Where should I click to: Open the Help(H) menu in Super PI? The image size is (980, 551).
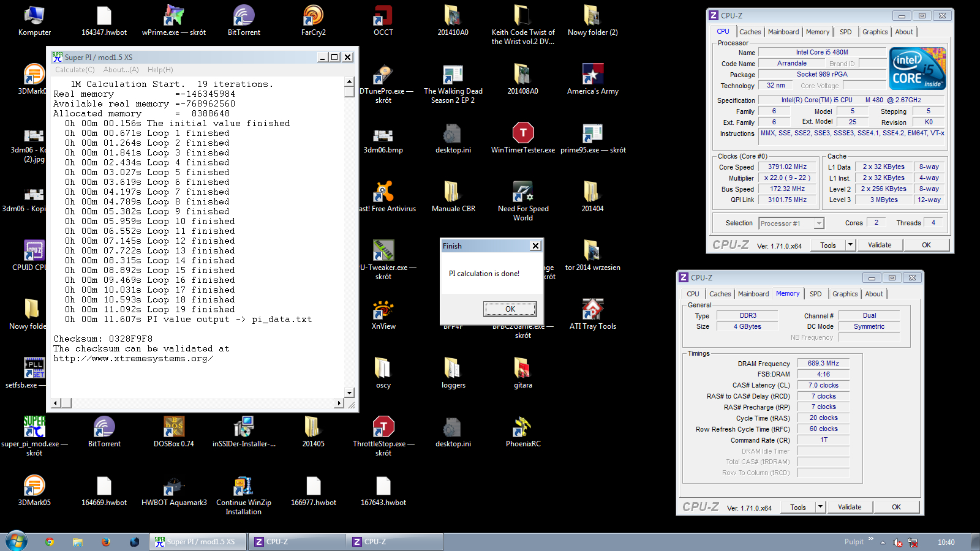pos(160,70)
